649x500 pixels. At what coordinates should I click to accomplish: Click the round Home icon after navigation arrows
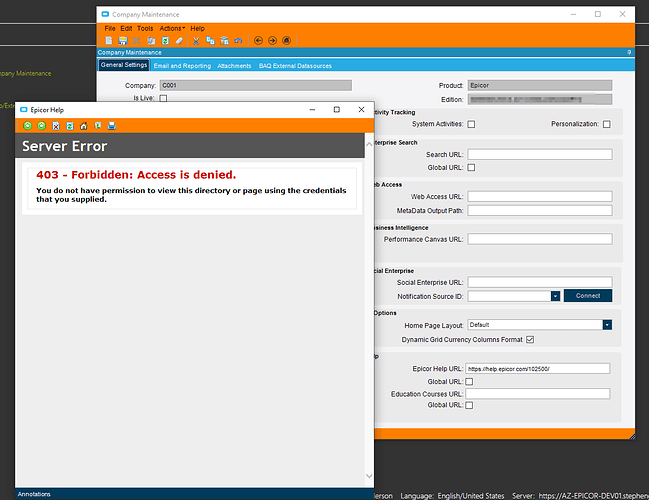click(286, 41)
